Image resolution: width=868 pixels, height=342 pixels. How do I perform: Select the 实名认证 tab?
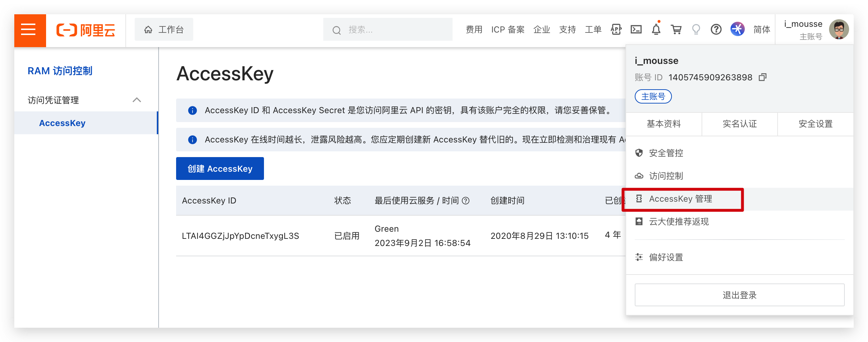[740, 124]
